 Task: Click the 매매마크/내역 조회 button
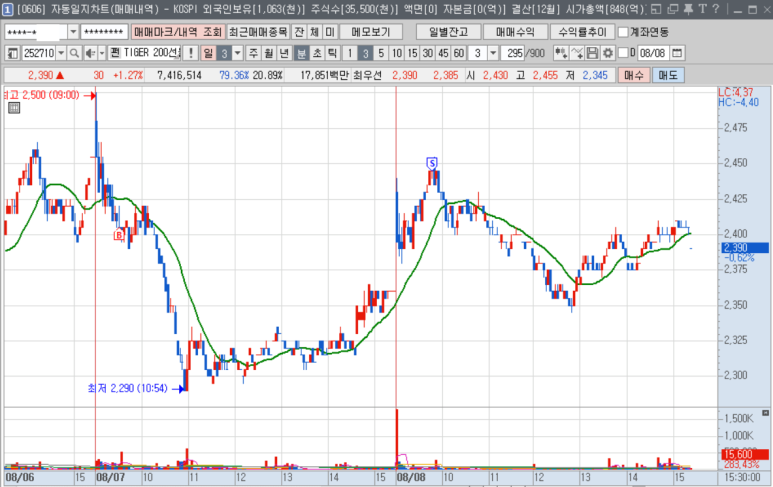pyautogui.click(x=178, y=31)
